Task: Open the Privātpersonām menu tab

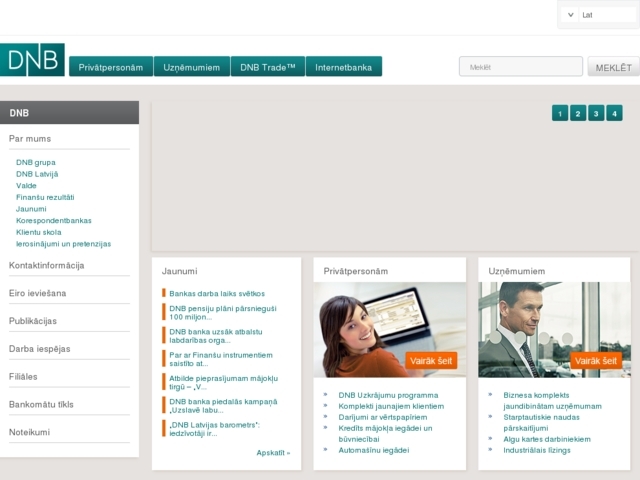Action: [x=111, y=67]
